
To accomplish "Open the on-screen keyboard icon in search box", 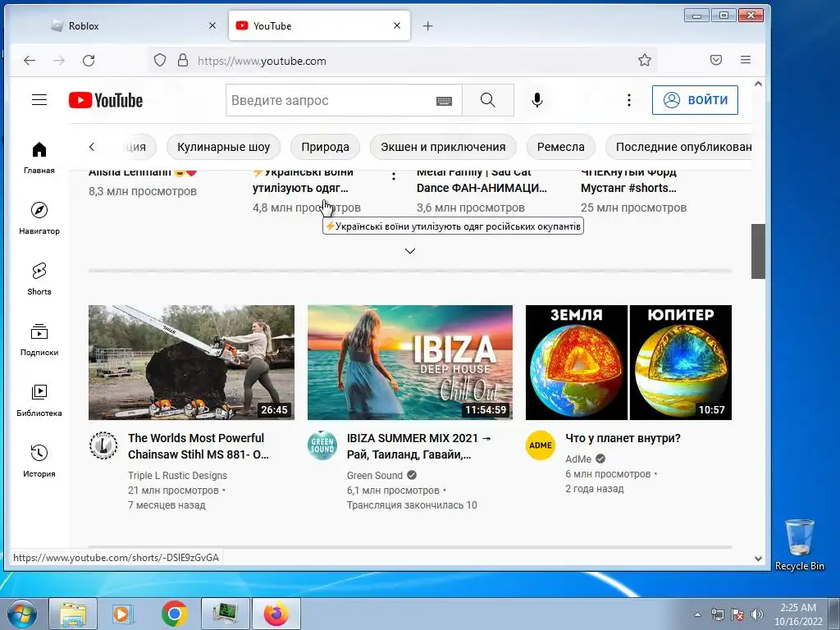I will [x=444, y=101].
